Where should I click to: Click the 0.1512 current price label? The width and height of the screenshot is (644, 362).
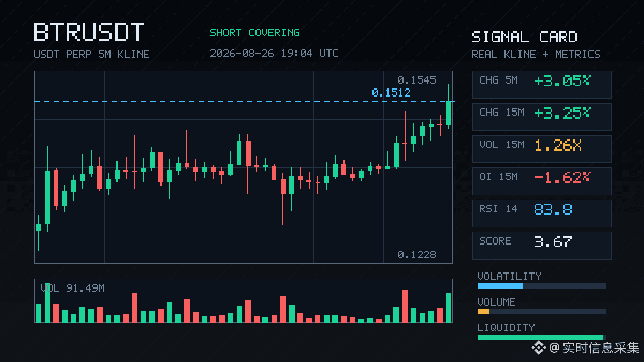[x=391, y=93]
